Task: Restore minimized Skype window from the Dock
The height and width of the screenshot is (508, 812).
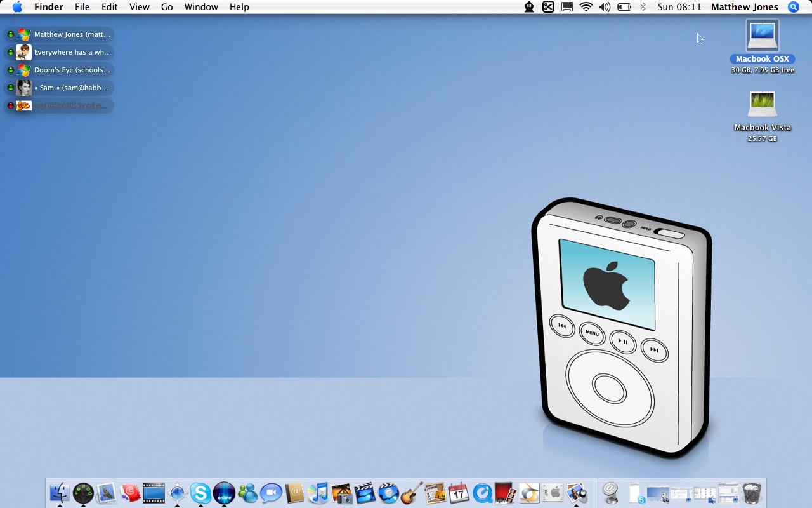Action: tap(636, 493)
